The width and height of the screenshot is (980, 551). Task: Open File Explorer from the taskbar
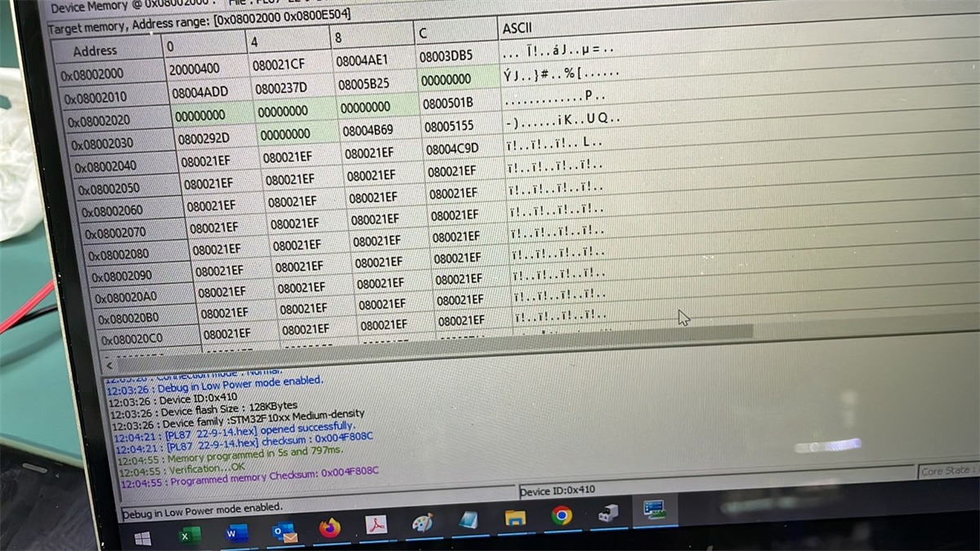tap(515, 518)
